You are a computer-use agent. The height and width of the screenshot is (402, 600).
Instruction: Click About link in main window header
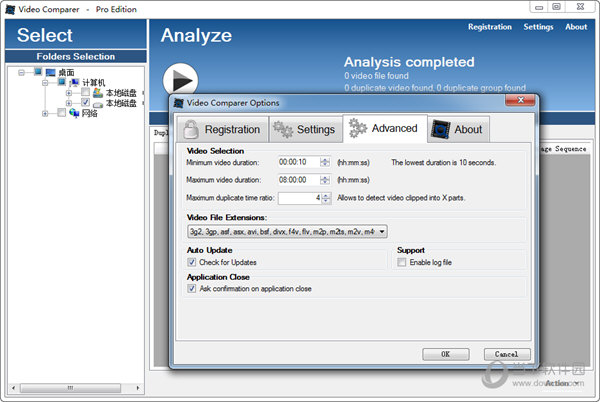pos(576,27)
